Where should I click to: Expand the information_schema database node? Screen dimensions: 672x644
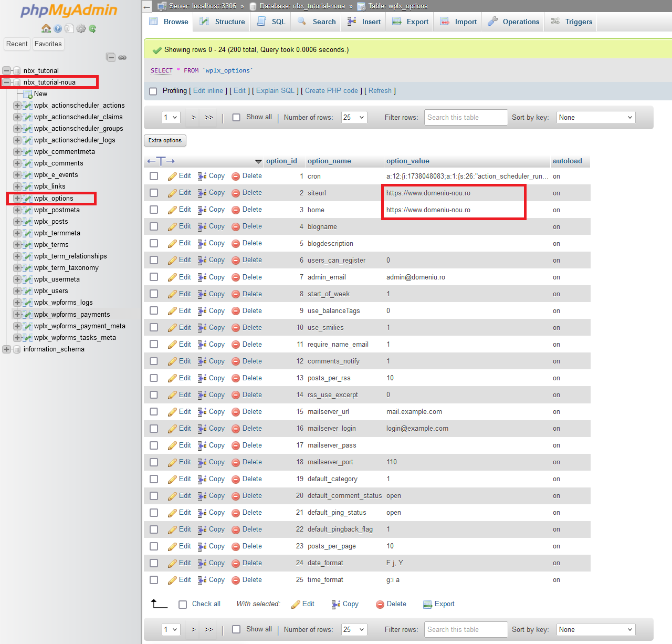6,349
